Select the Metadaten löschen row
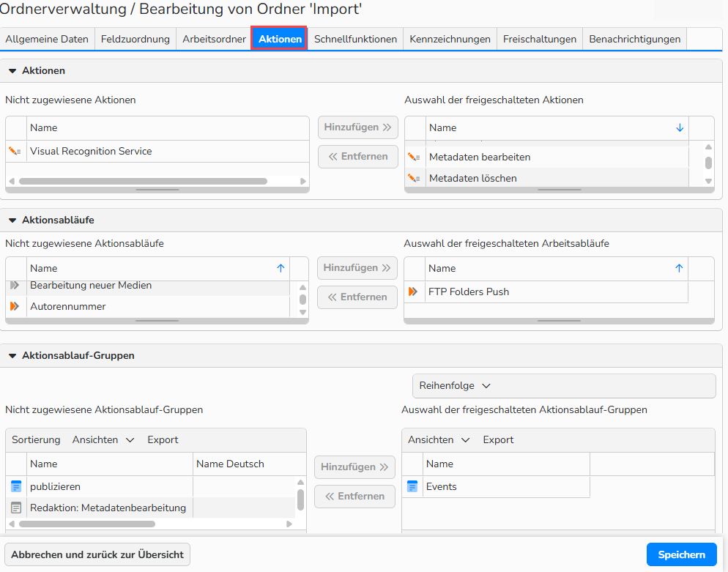 pos(546,178)
